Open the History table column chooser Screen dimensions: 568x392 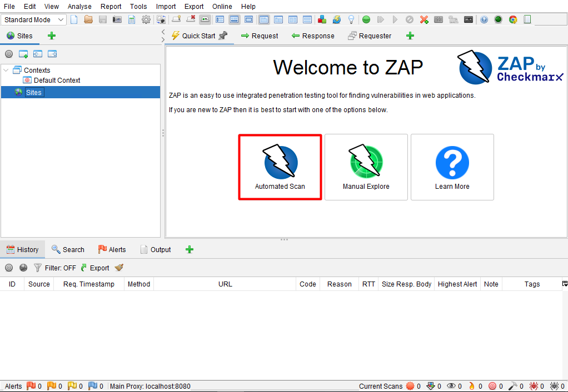point(565,284)
